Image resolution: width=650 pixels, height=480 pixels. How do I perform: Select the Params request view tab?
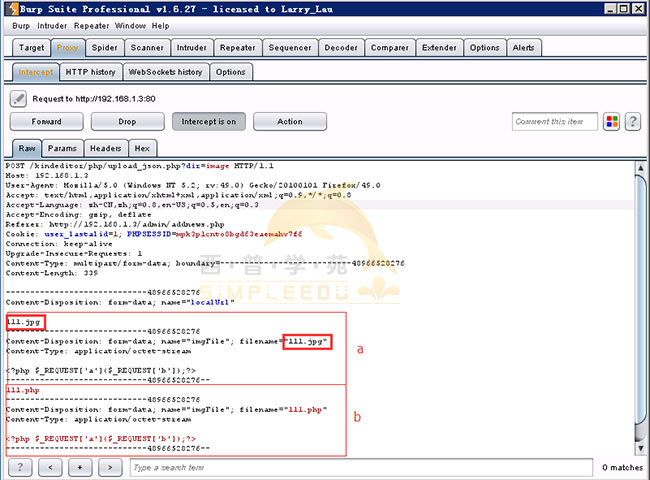[62, 148]
